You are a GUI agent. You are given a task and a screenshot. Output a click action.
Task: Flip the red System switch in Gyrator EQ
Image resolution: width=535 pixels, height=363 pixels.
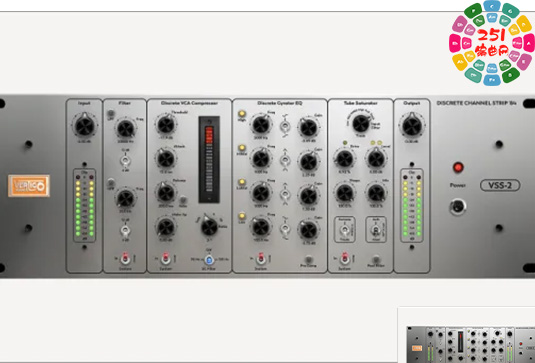[x=261, y=259]
